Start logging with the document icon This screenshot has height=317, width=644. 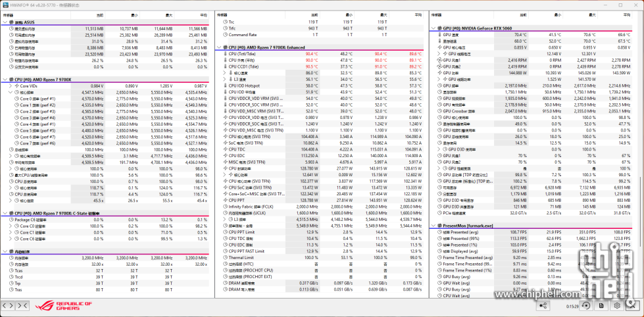pos(602,306)
